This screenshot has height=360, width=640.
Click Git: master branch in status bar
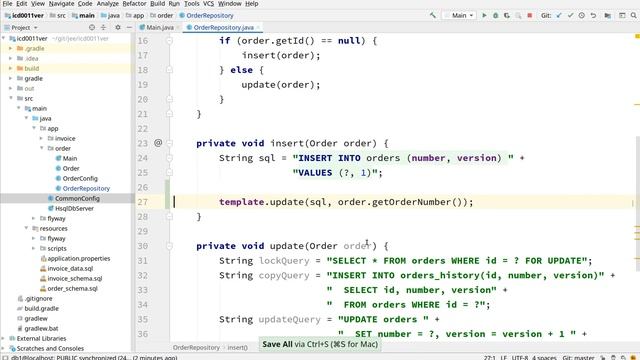coord(578,358)
